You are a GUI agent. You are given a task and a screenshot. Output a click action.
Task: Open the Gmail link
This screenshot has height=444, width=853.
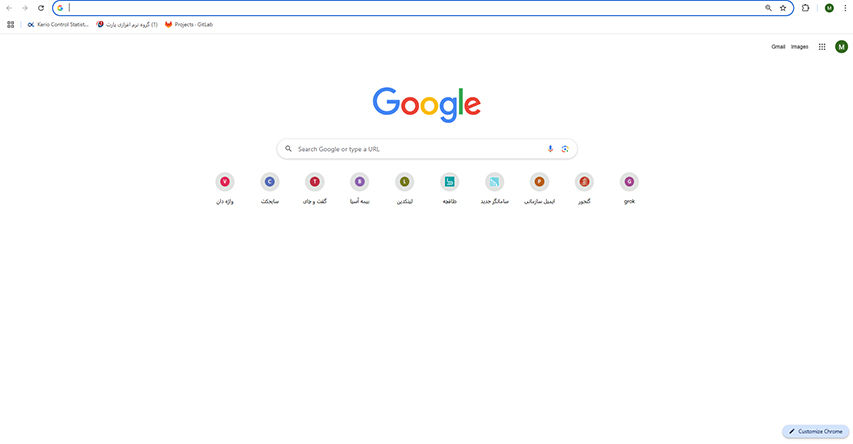778,47
